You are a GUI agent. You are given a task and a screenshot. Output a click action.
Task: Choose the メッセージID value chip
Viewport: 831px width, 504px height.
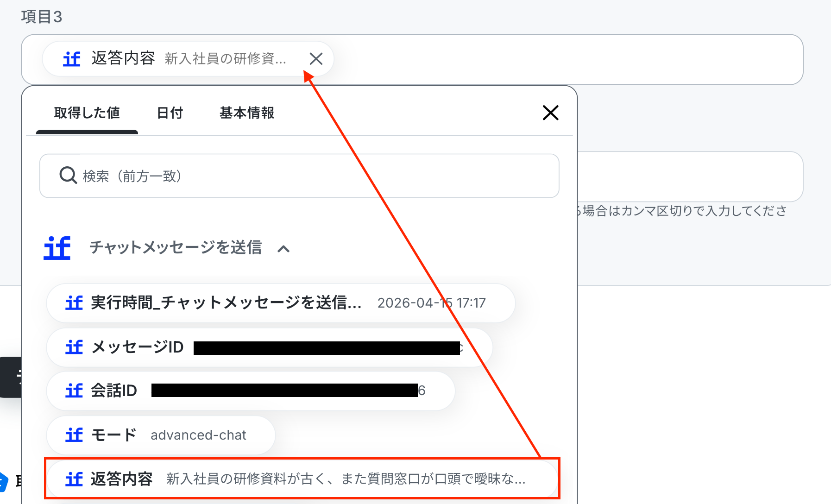click(269, 347)
